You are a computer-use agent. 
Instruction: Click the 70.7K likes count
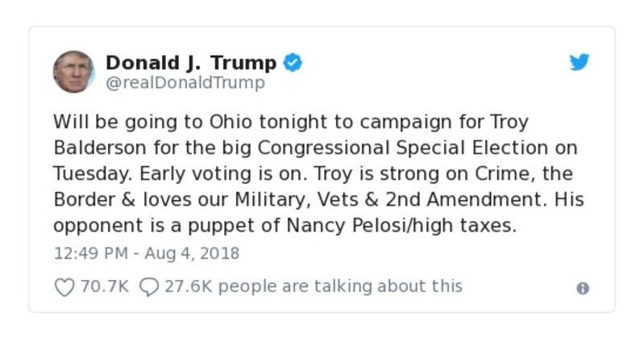pos(104,286)
